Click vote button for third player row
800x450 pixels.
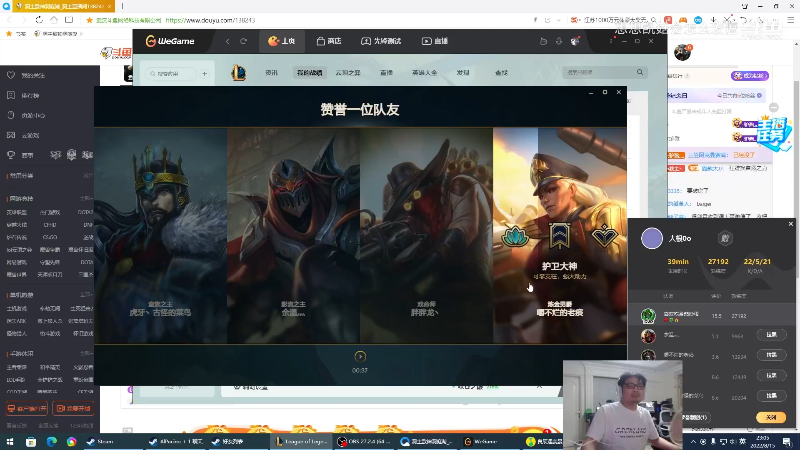click(771, 355)
